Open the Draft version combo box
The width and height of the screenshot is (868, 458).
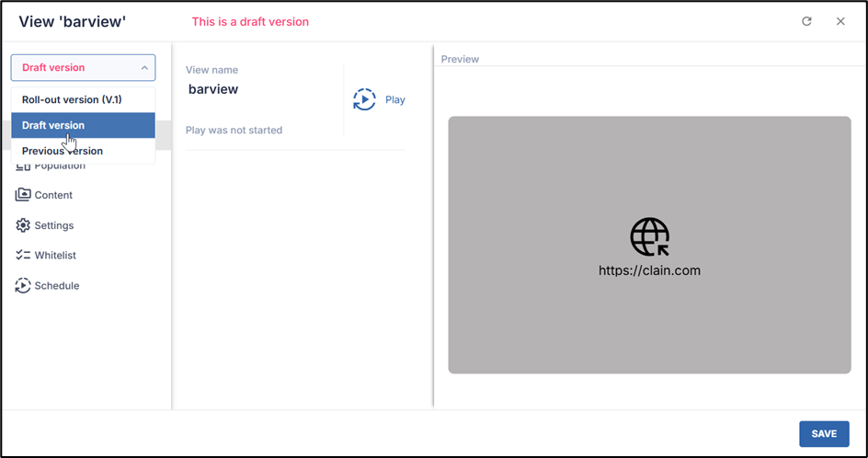83,67
